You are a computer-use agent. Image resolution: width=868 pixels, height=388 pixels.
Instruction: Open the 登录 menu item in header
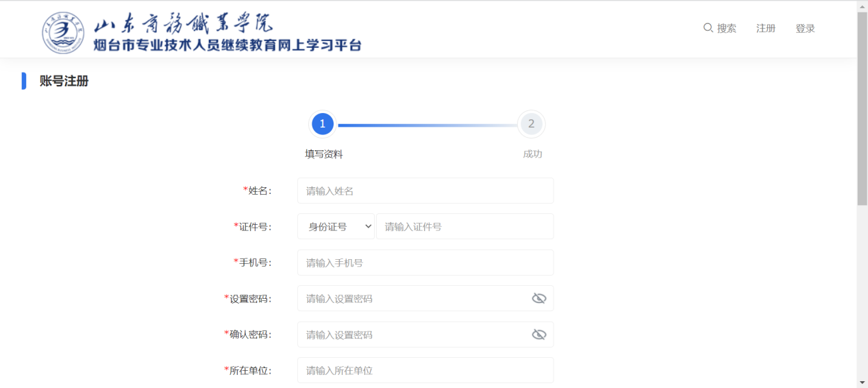805,28
